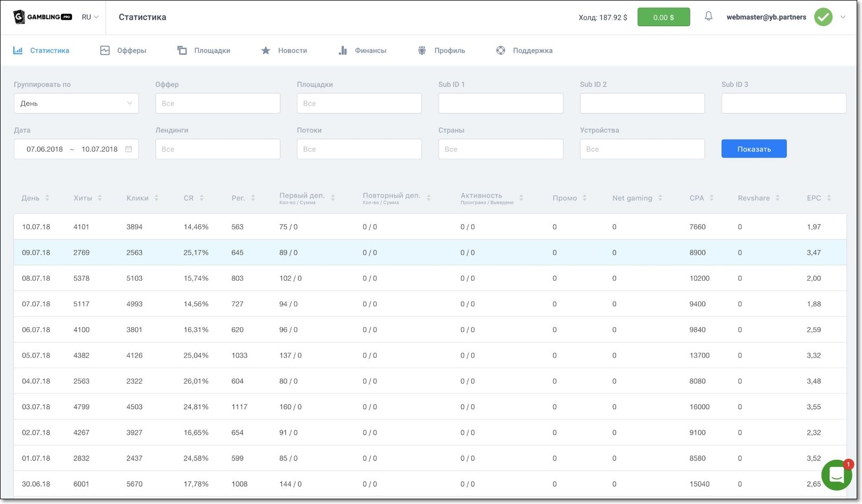Viewport: 862px width, 504px height.
Task: Open the Потоки filter dropdown
Action: 359,149
